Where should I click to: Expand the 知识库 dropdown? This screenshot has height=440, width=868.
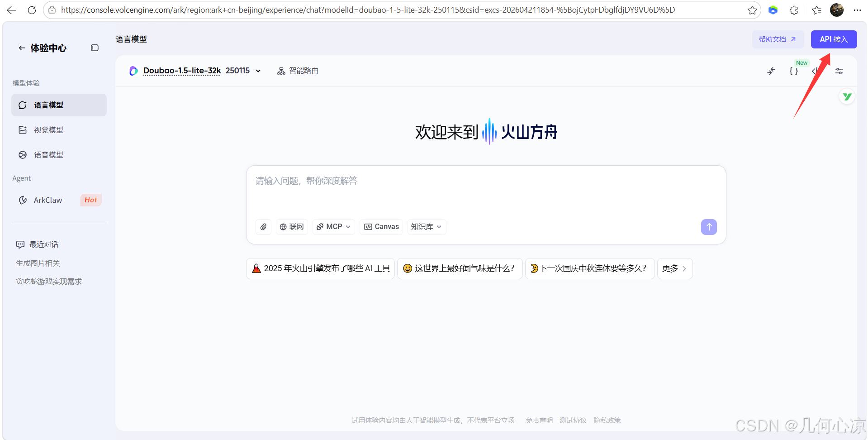point(426,227)
